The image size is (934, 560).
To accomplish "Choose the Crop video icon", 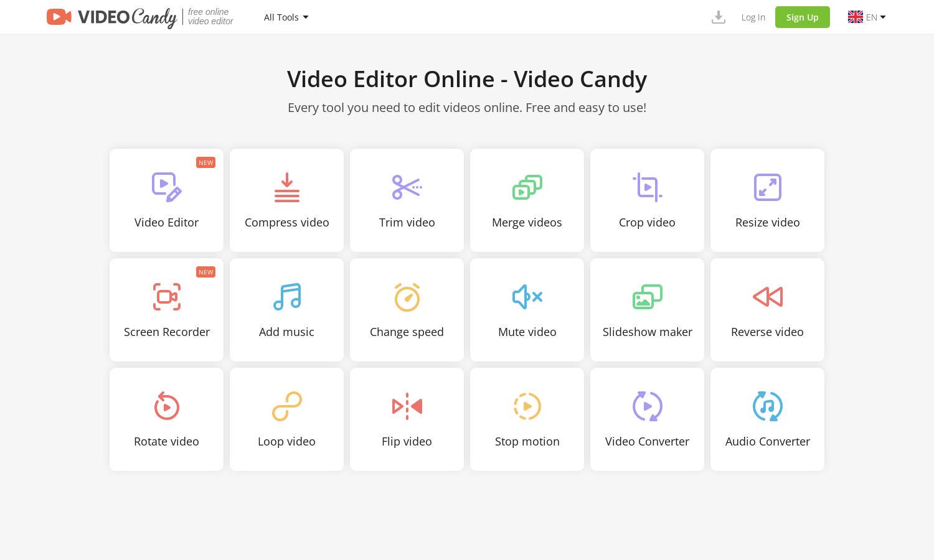I will (648, 187).
